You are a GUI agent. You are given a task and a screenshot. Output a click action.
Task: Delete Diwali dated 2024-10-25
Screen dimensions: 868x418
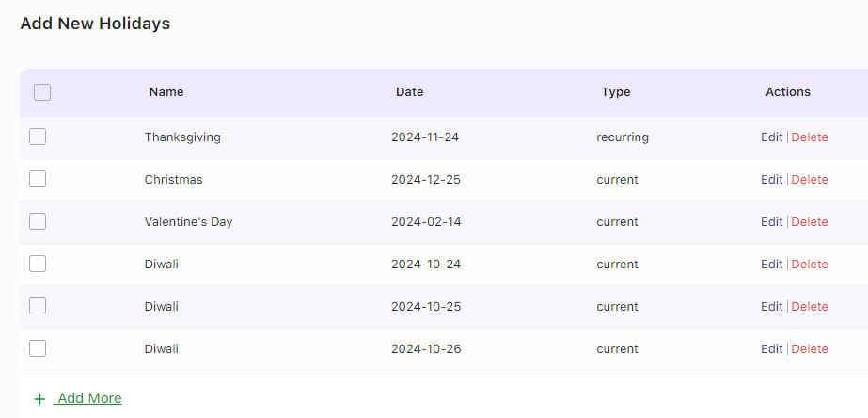[810, 307]
